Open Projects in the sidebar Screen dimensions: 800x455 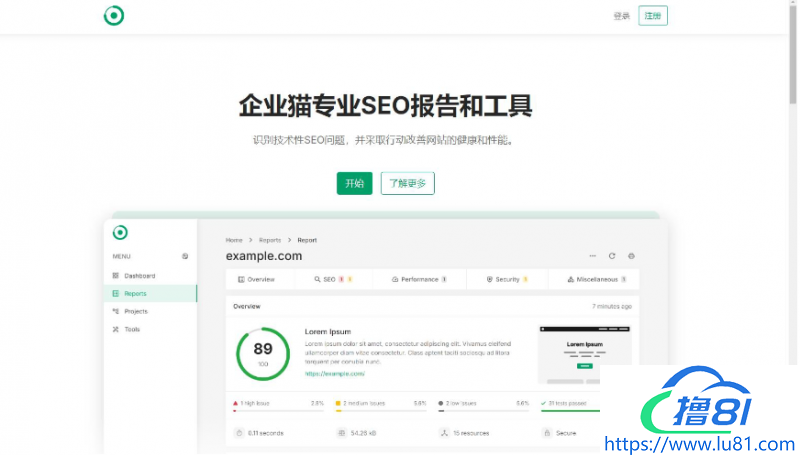click(x=135, y=311)
